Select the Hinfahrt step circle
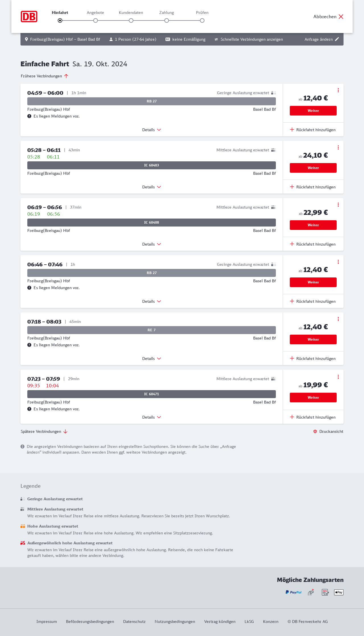Viewport: 364px width, 636px height. point(60,20)
